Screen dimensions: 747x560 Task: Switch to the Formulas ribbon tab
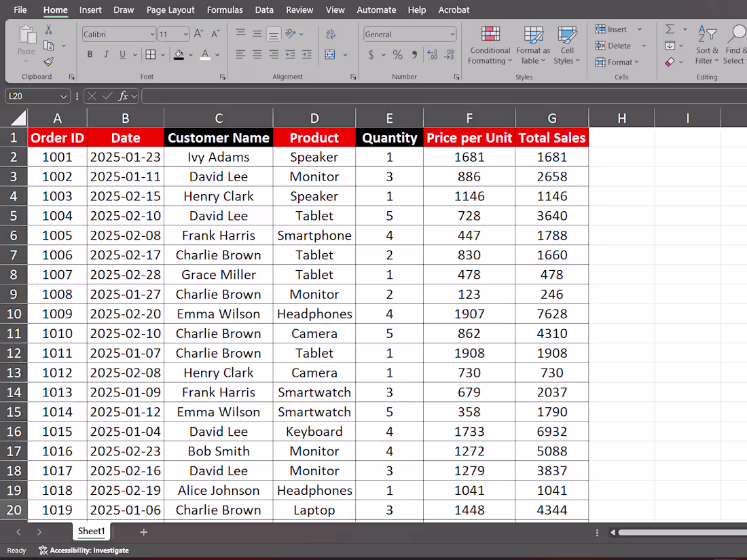click(225, 10)
